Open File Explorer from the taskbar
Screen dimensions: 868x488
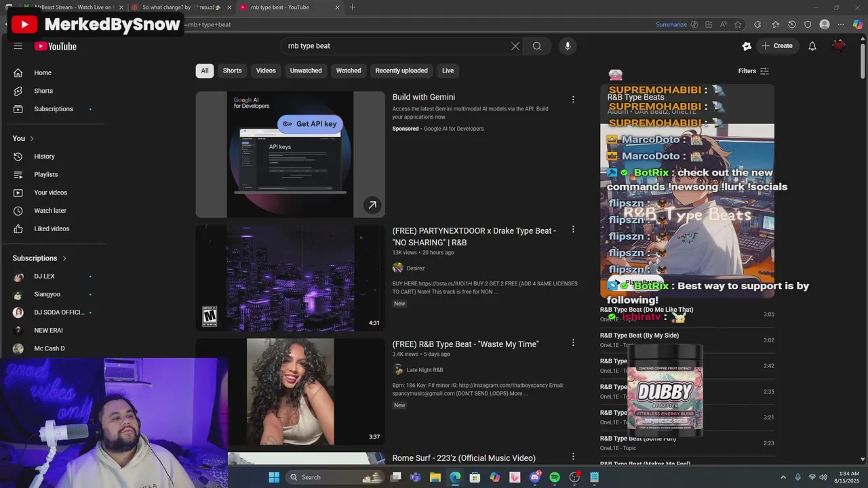[435, 477]
